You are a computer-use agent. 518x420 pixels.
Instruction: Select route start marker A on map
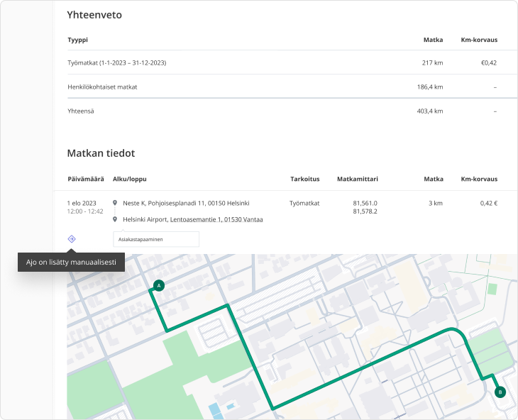point(158,285)
